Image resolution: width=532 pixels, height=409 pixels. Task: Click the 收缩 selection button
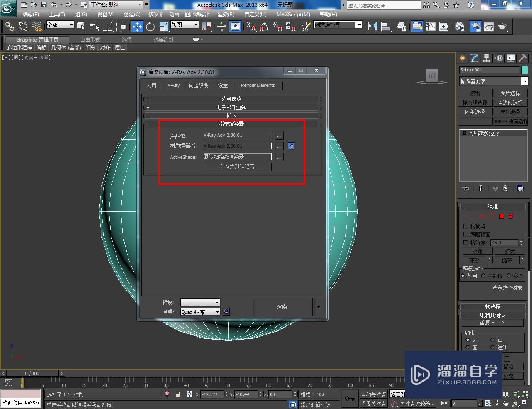477,251
